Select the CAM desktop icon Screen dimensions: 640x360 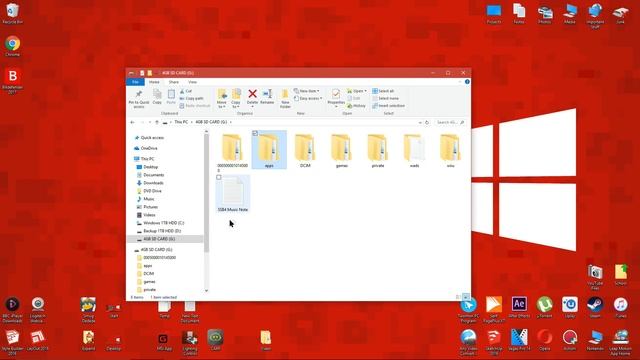(215, 340)
